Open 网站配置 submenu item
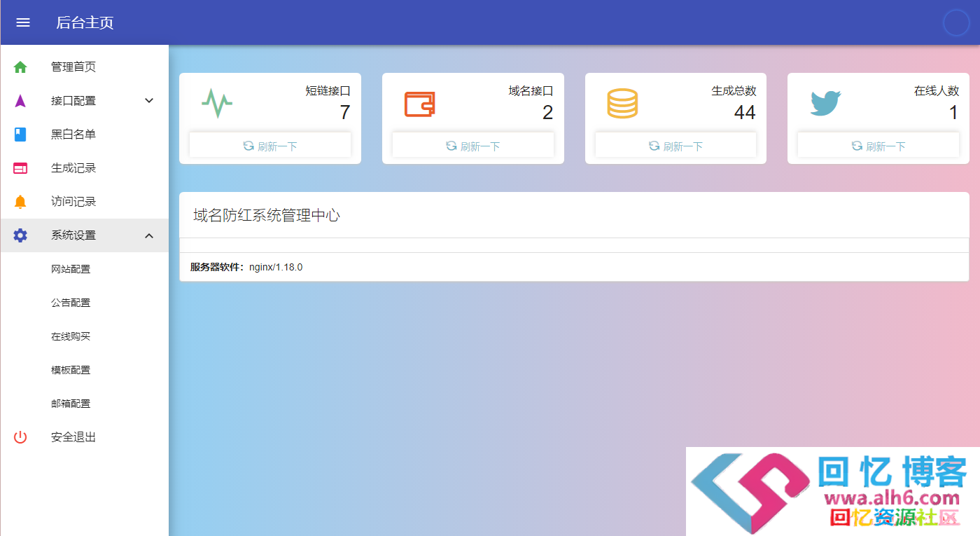Screen dimensions: 980x536 pos(84,269)
